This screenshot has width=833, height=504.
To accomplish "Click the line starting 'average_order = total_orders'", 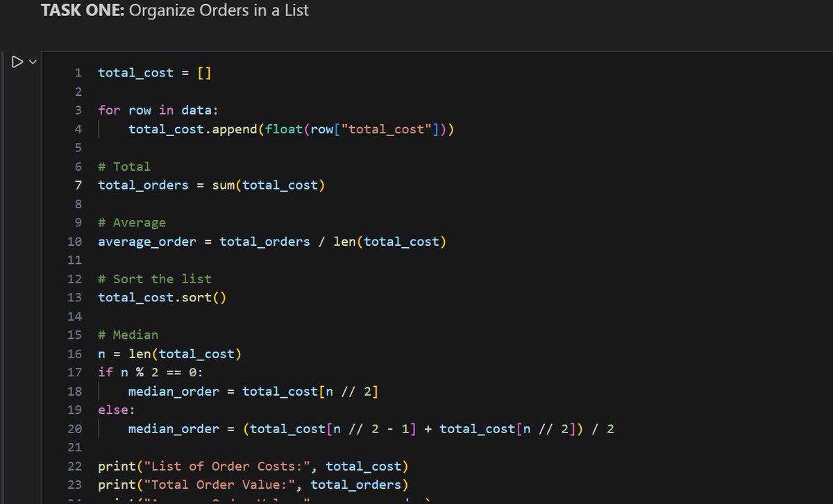I will point(273,242).
